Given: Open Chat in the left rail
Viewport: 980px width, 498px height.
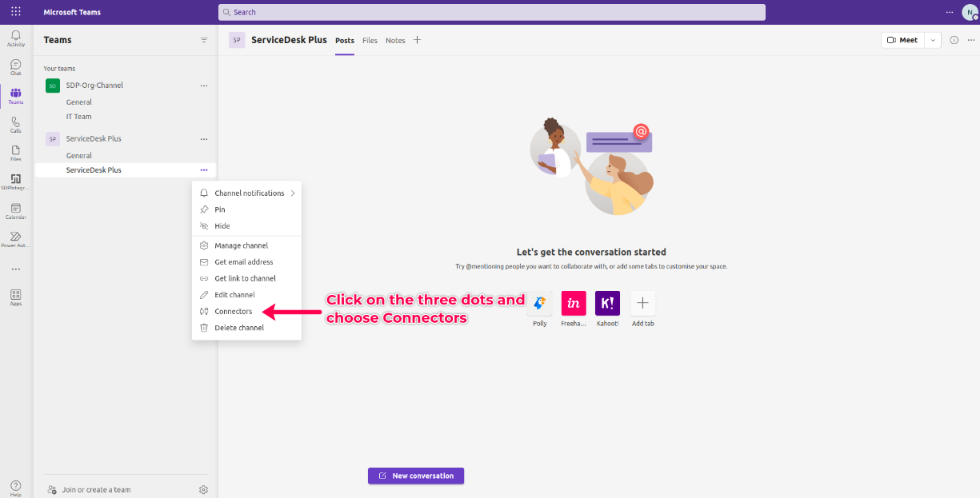Looking at the screenshot, I should [16, 67].
